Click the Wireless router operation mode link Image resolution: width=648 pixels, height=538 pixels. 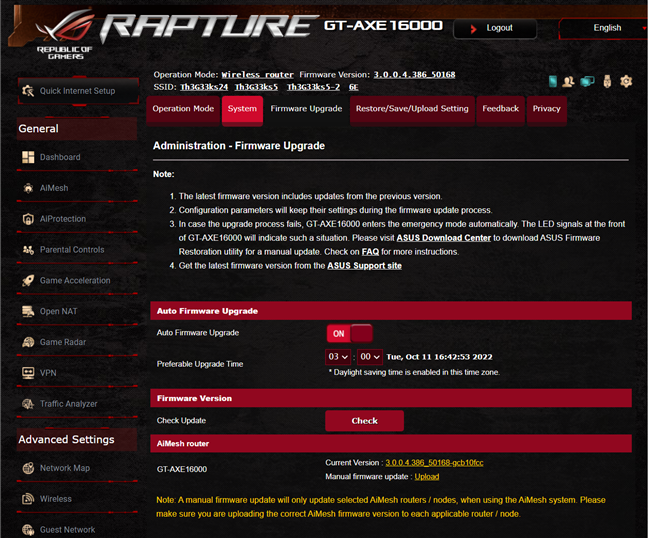pos(257,75)
